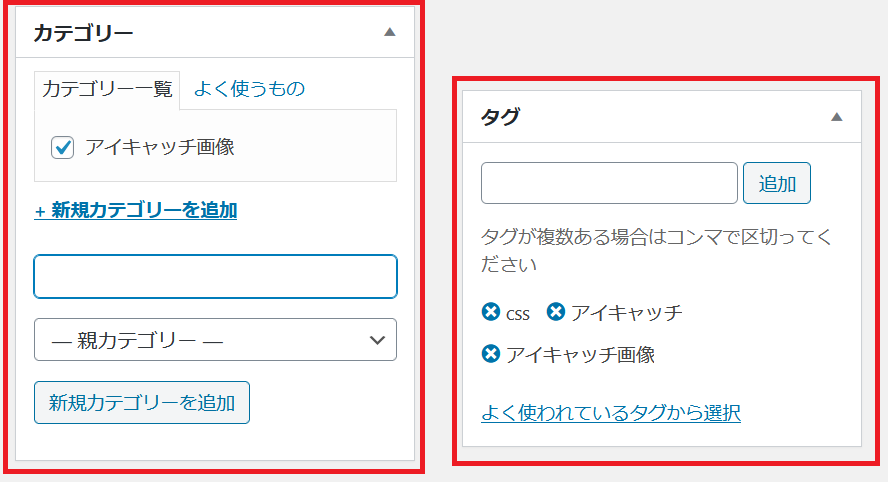Click the タグ panel title
888x482 pixels.
pos(500,117)
